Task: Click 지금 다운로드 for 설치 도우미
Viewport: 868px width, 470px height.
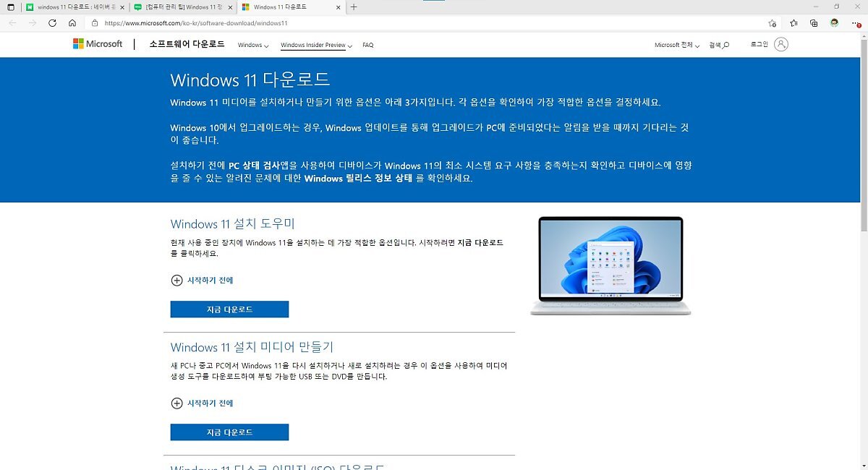Action: pyautogui.click(x=229, y=309)
